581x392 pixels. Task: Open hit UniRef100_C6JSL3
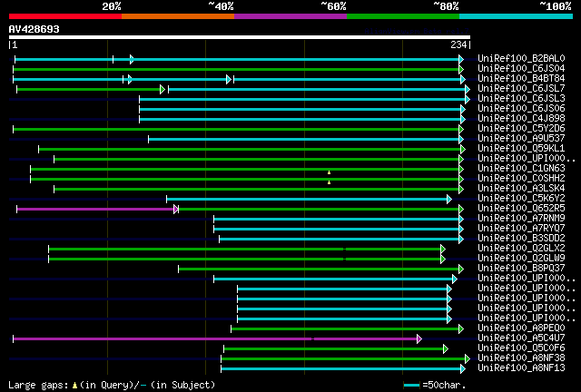(x=521, y=99)
